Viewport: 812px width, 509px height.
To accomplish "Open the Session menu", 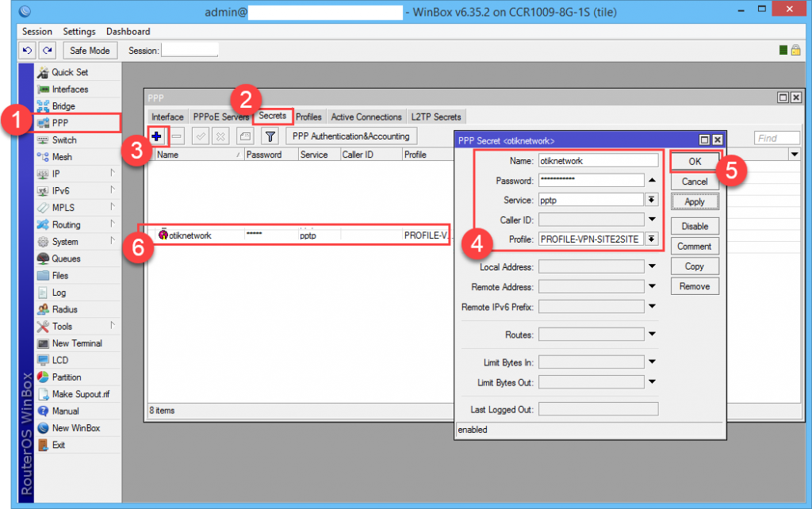I will [36, 32].
